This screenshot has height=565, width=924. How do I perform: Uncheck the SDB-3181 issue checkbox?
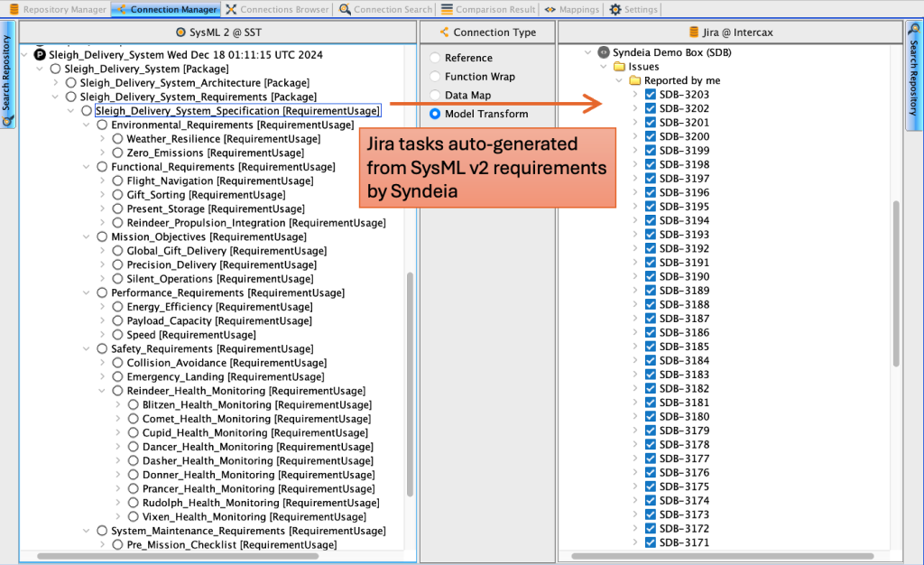[651, 403]
